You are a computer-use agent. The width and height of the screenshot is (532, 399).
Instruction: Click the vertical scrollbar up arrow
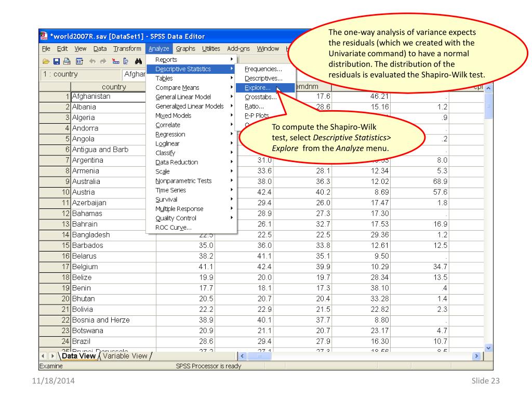488,88
